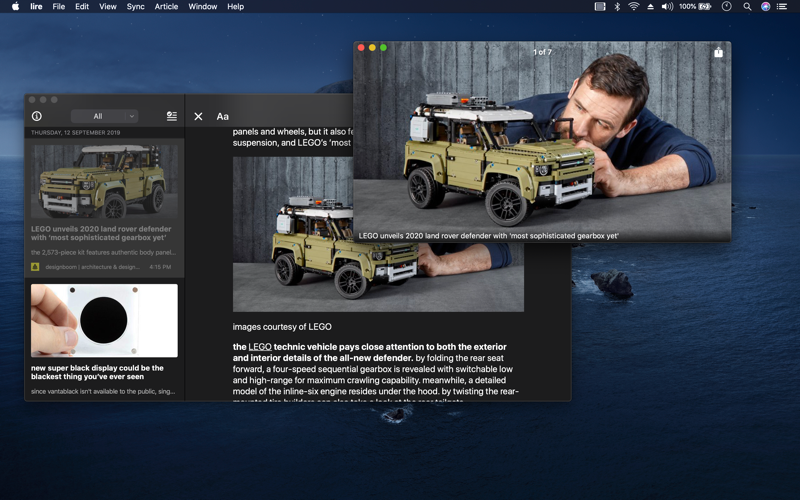Click the battery 100% indicator
The height and width of the screenshot is (500, 800).
point(695,7)
